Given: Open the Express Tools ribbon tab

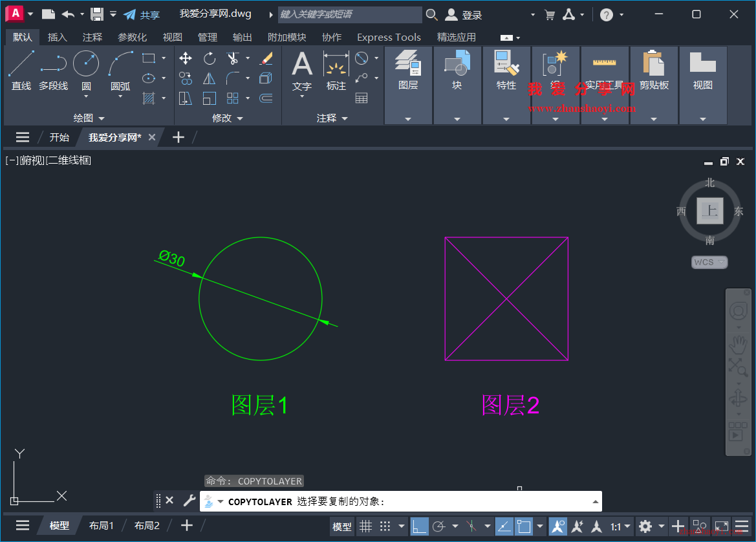Looking at the screenshot, I should click(389, 37).
